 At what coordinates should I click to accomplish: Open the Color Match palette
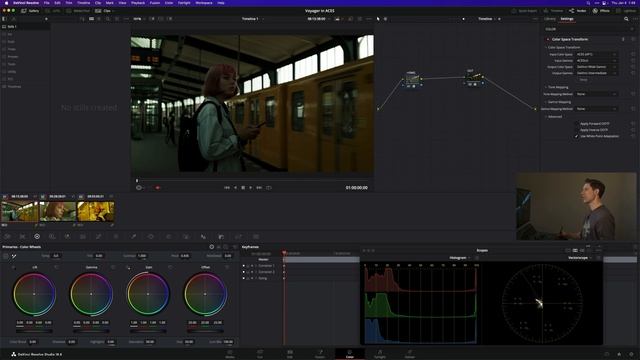click(22, 237)
